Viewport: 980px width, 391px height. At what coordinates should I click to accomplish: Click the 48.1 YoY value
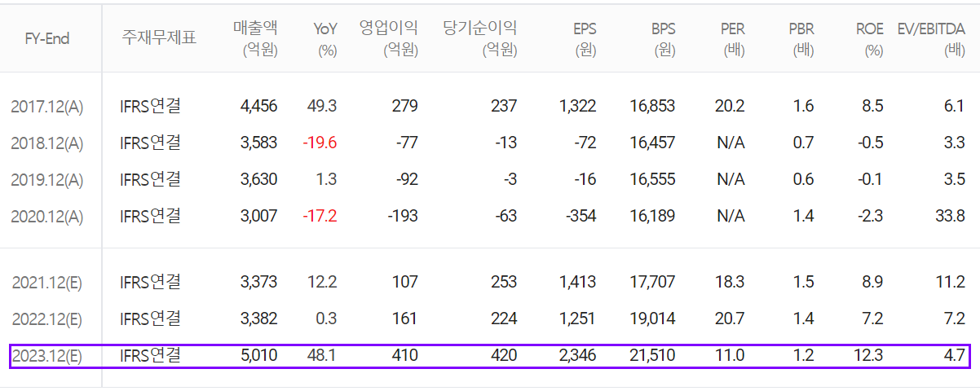tap(324, 355)
